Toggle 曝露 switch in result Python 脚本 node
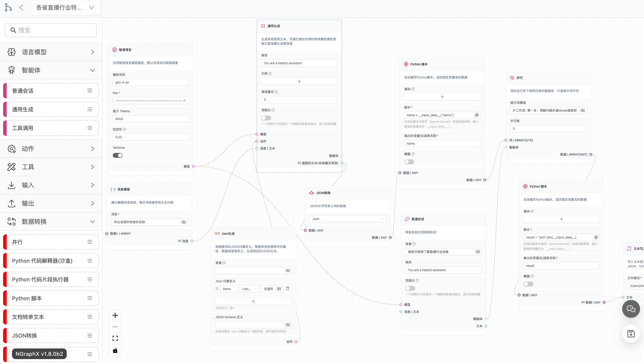This screenshot has height=364, width=644. point(528,284)
